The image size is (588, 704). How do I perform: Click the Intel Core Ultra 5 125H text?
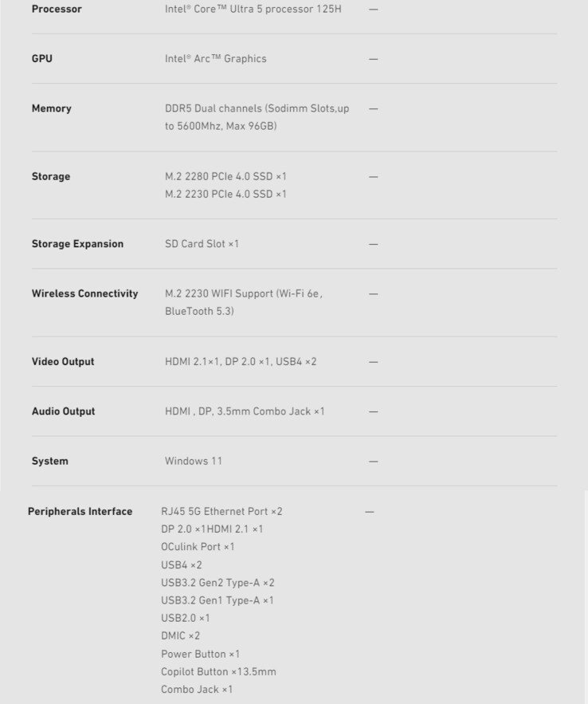[253, 10]
